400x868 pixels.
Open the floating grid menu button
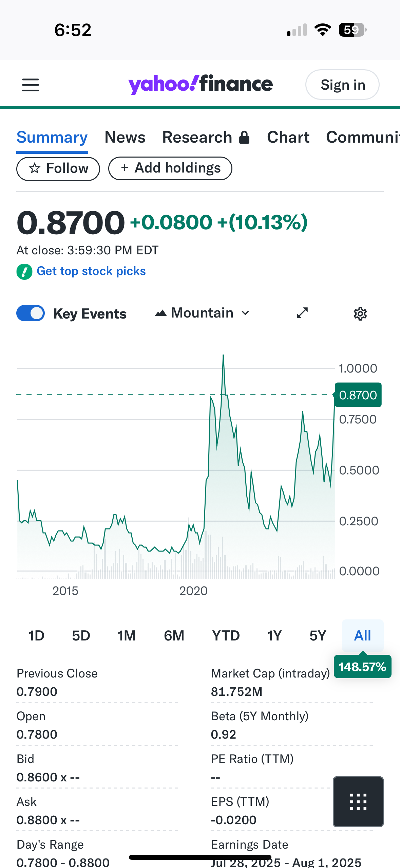pos(358,802)
